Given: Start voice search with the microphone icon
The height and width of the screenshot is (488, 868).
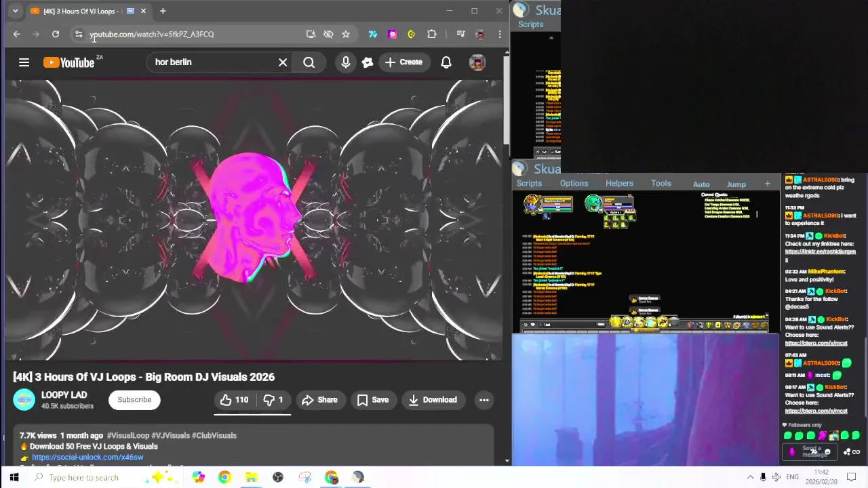Looking at the screenshot, I should pos(346,62).
